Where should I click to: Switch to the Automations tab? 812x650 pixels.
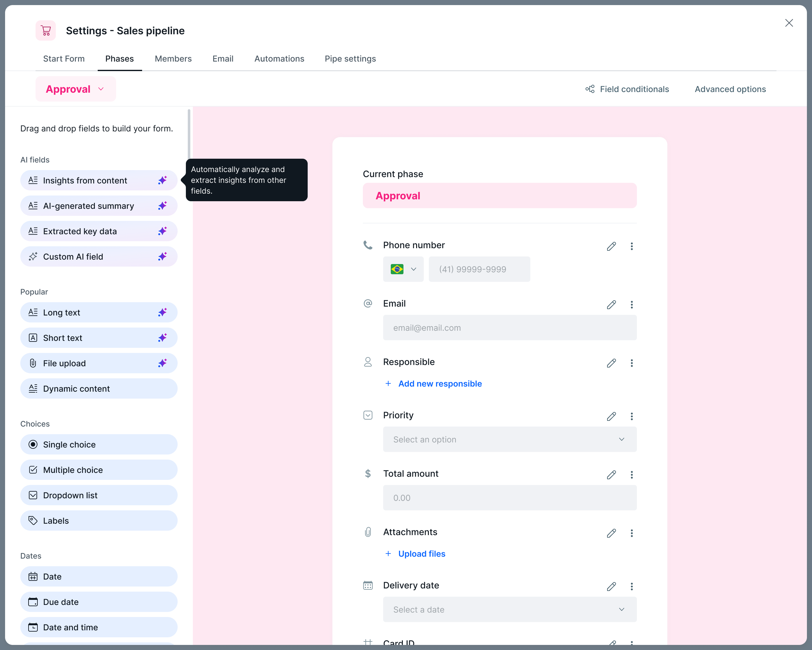(x=279, y=59)
